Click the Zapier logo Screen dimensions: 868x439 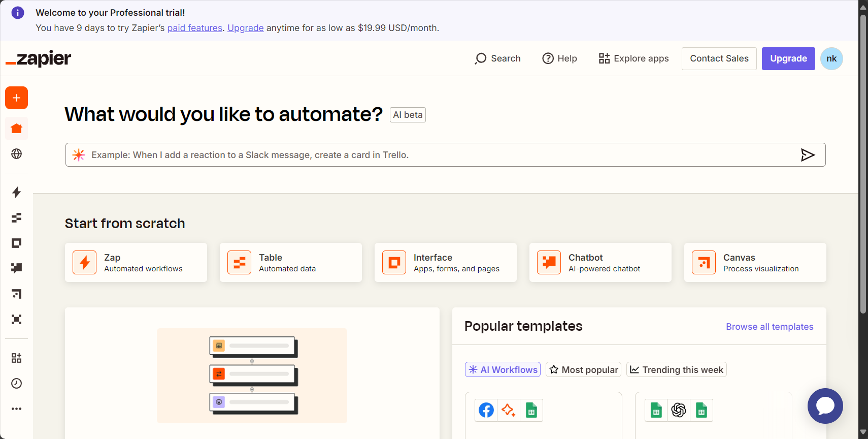39,58
